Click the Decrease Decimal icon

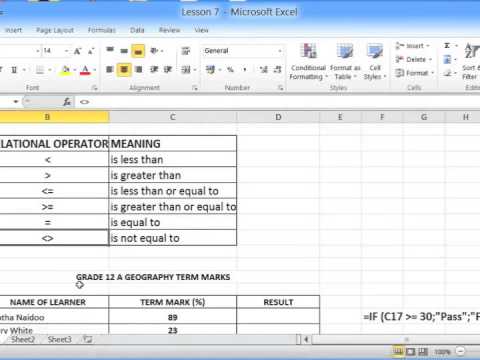tap(278, 69)
